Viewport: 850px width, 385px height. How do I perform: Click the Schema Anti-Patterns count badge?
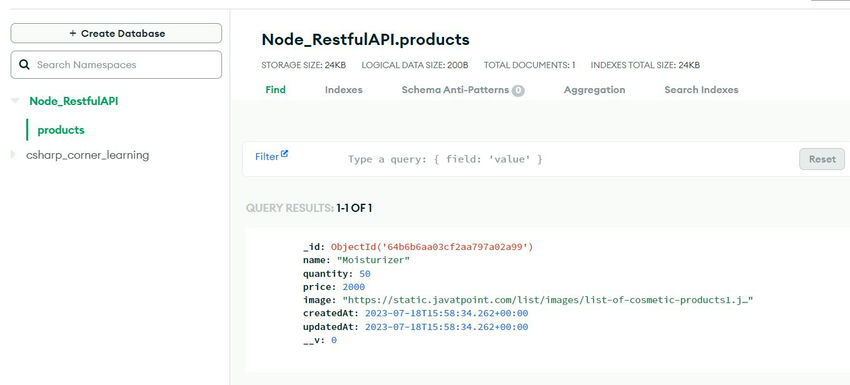(518, 91)
